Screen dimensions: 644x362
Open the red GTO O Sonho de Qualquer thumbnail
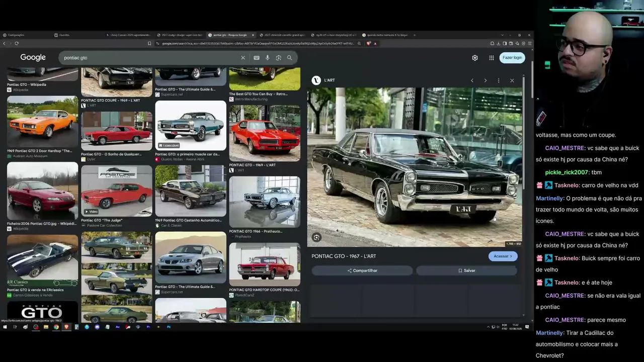[x=117, y=131]
